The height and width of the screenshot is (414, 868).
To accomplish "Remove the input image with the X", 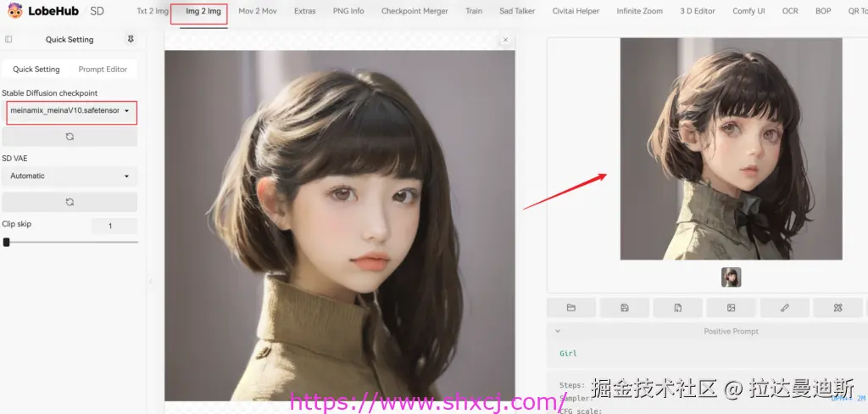I will [505, 40].
